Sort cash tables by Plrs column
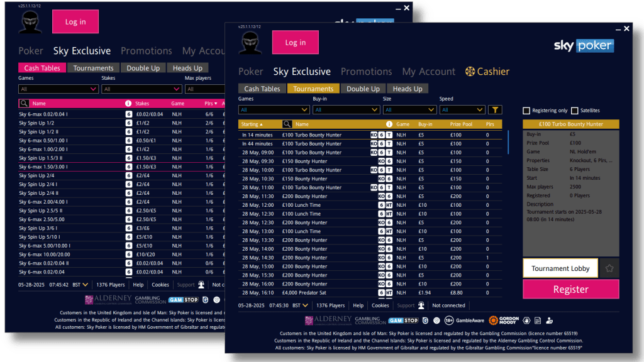Image resolution: width=644 pixels, height=362 pixels. tap(211, 104)
